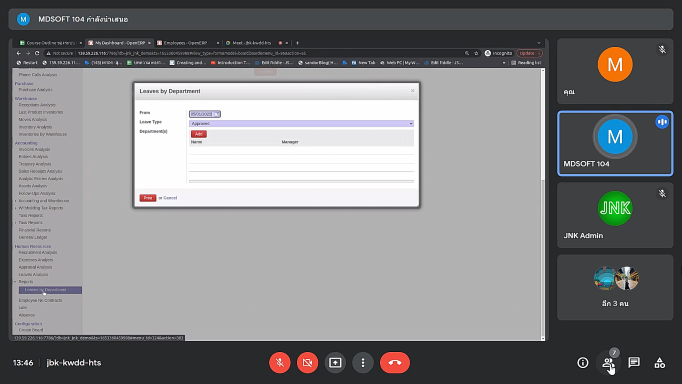Open the 'อีก 3 คน' others tile
The image size is (682, 384).
pos(615,287)
